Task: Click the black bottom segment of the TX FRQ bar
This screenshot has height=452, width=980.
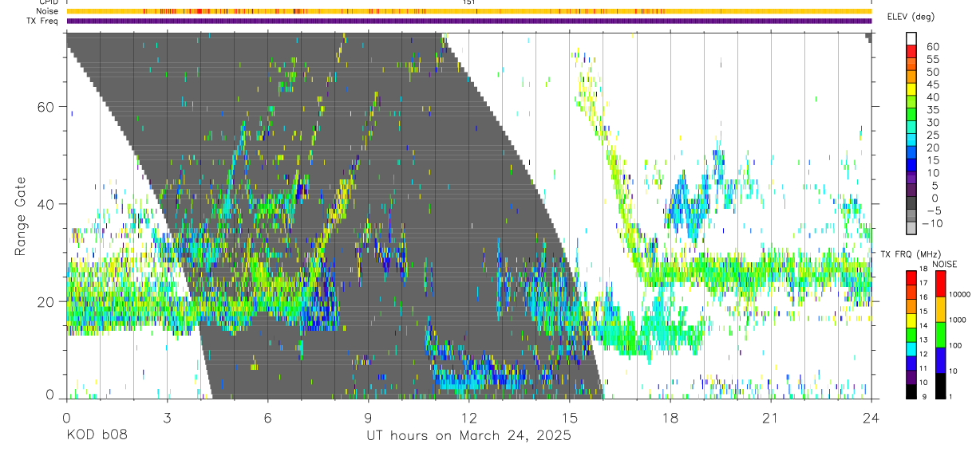Action: point(911,391)
